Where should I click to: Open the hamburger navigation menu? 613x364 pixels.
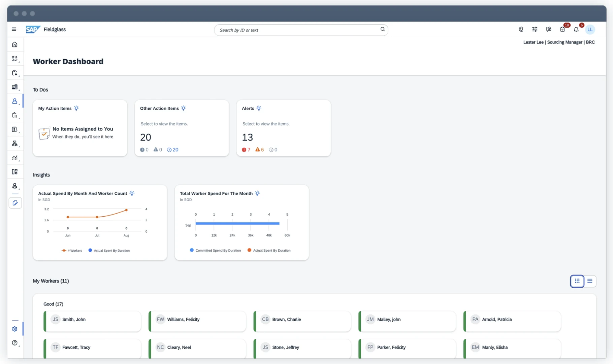(14, 29)
